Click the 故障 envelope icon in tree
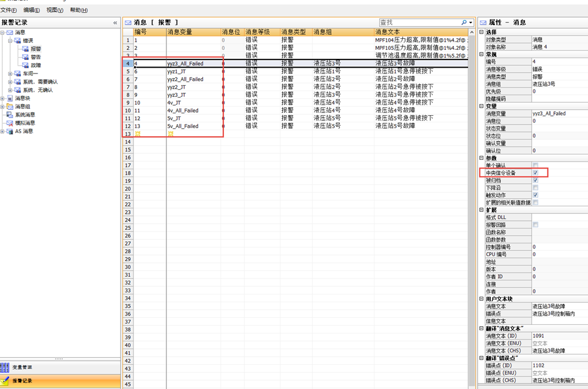Screen dimensions: 588x389 point(26,65)
